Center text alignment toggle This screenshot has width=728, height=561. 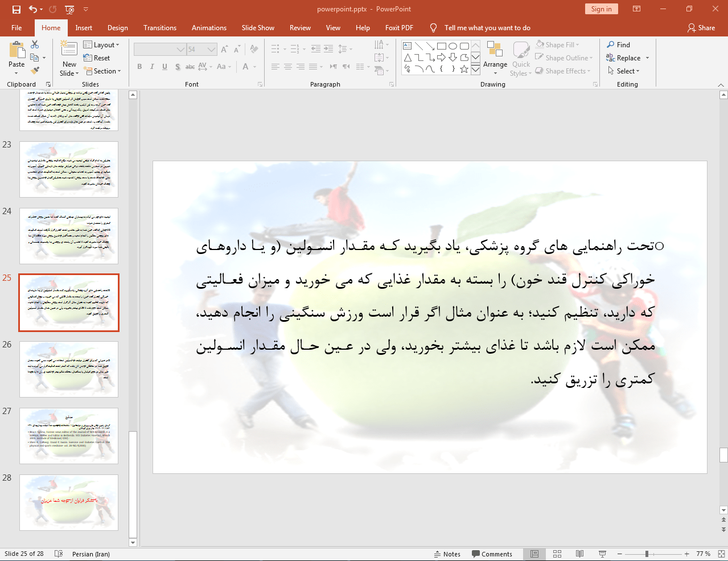point(288,67)
